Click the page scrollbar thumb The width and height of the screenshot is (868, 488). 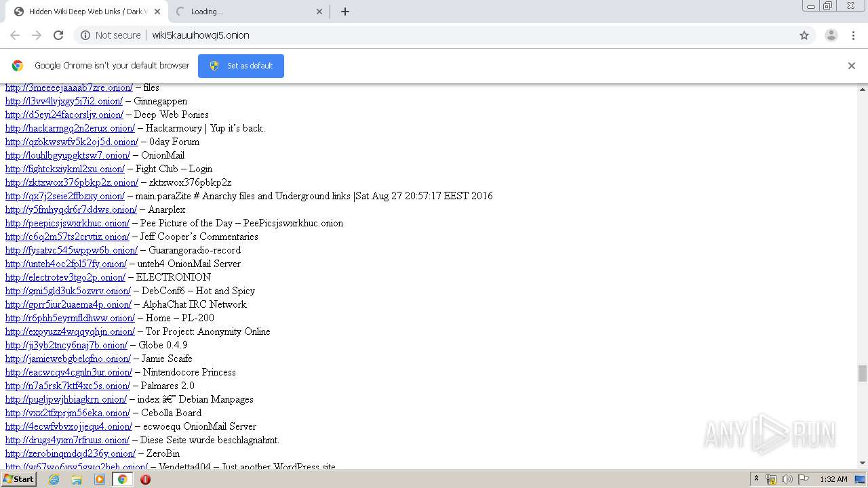pos(863,373)
